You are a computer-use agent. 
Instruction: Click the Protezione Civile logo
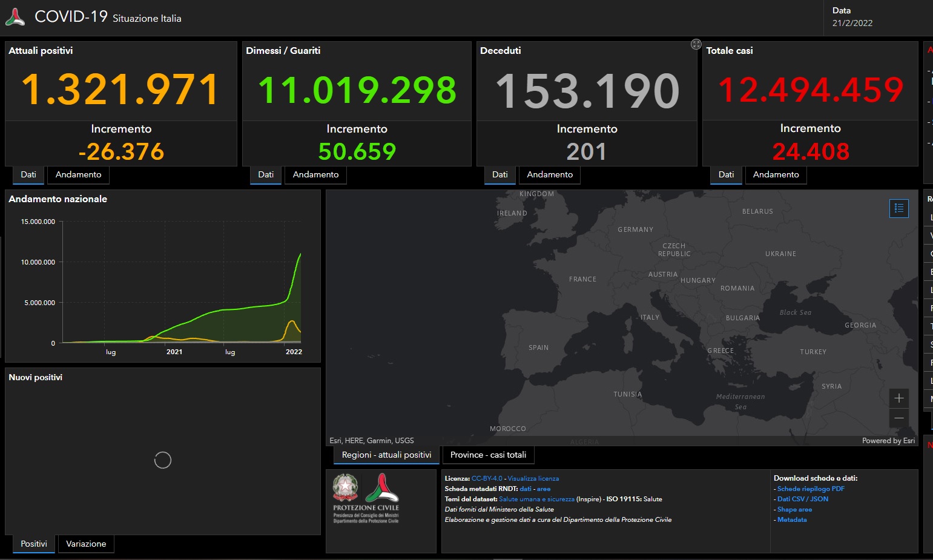382,488
